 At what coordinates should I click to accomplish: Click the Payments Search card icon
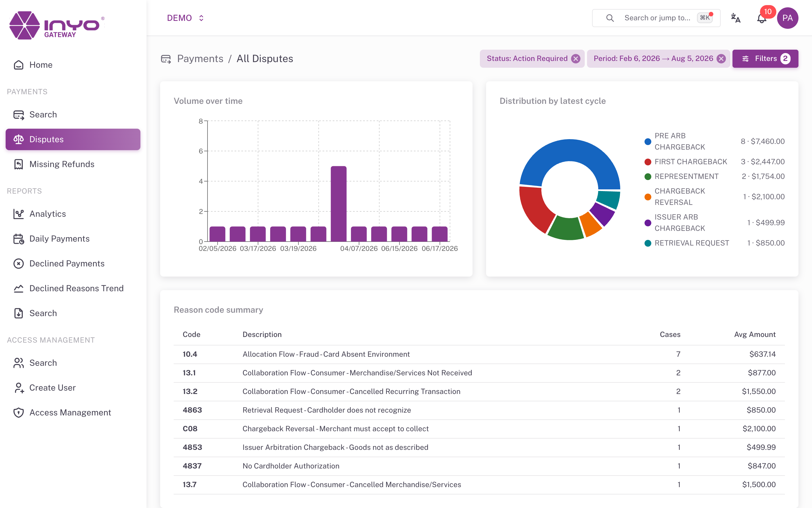(18, 115)
